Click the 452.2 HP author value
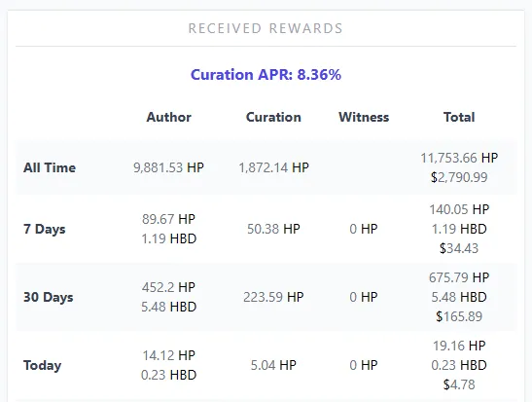The image size is (532, 402). pyautogui.click(x=168, y=287)
